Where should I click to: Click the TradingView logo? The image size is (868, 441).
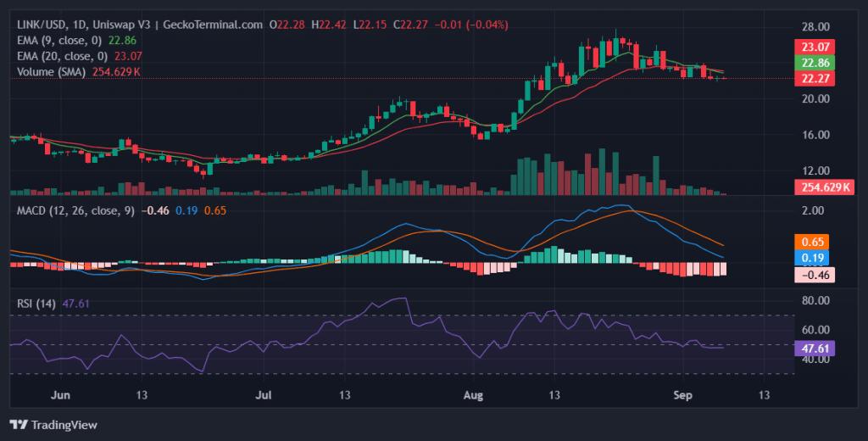53,424
